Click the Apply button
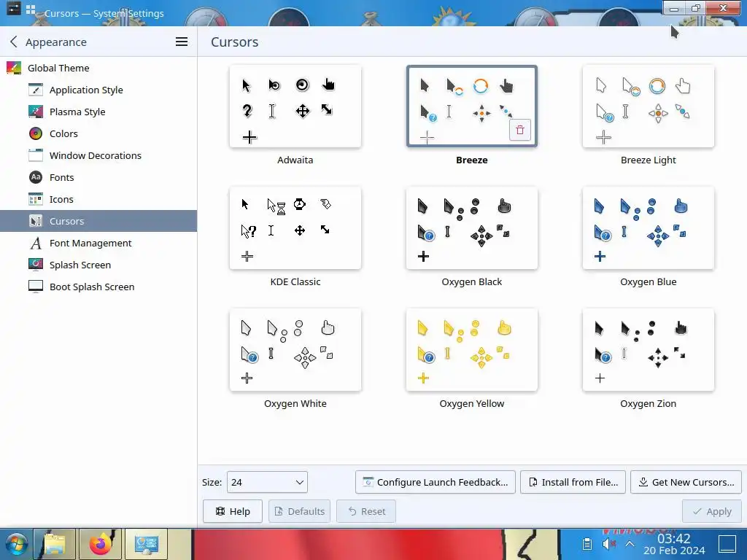747x560 pixels. coord(712,511)
